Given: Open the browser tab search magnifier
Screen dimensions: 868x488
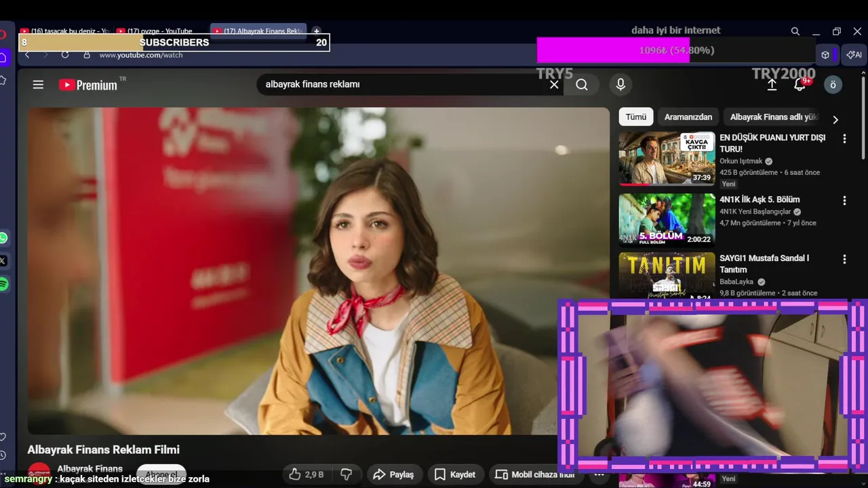Looking at the screenshot, I should point(795,31).
